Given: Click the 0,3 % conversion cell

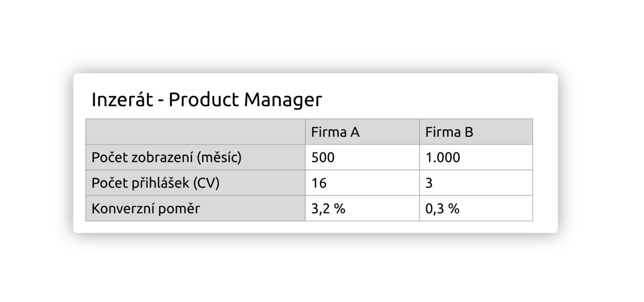Looking at the screenshot, I should (476, 208).
